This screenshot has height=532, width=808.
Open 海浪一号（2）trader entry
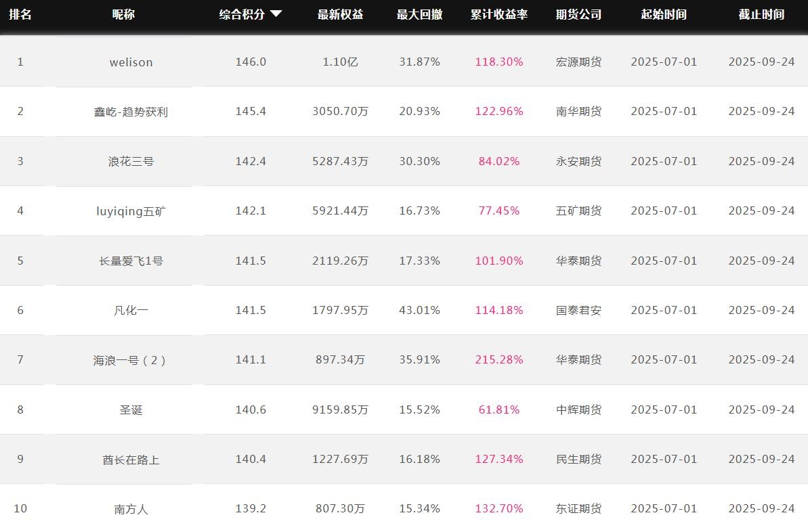pos(131,360)
